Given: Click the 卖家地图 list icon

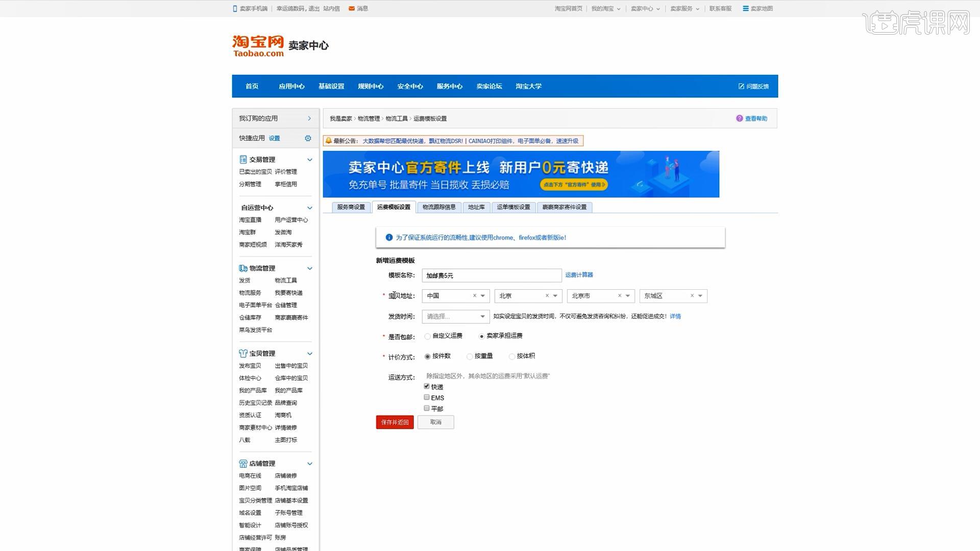Looking at the screenshot, I should [x=746, y=9].
